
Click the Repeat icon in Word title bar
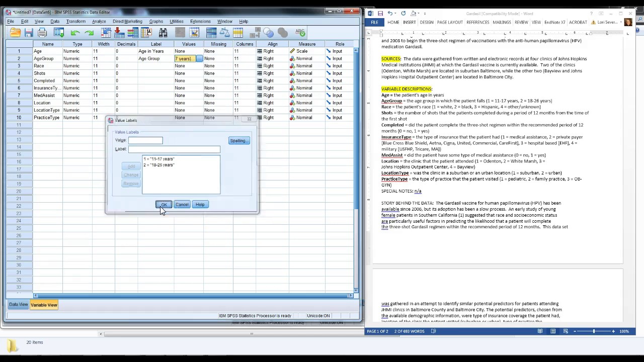pyautogui.click(x=403, y=14)
